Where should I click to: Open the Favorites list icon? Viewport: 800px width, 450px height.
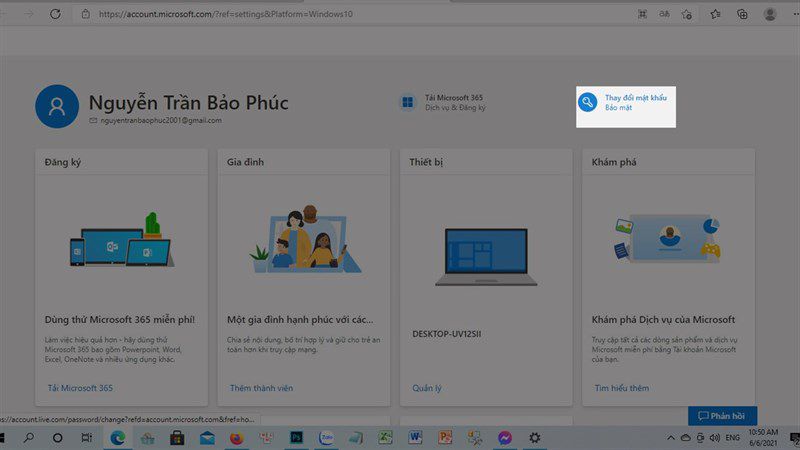715,14
